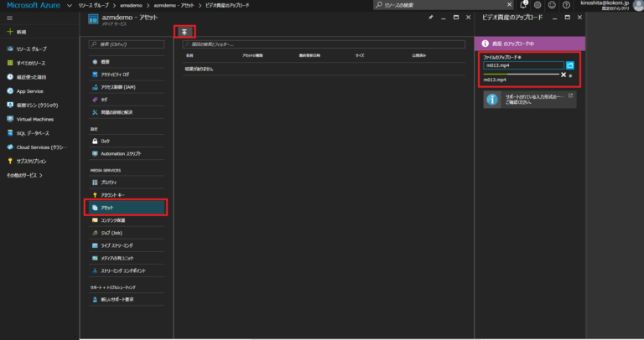644x340 pixels.
Task: Expand the Microsoft Azure dropdown chevron
Action: click(70, 5)
